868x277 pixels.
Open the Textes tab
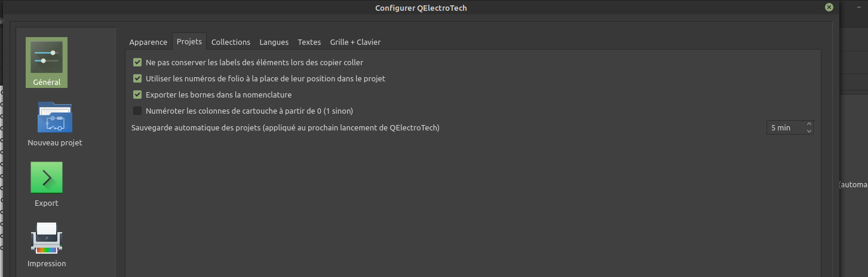(x=309, y=42)
